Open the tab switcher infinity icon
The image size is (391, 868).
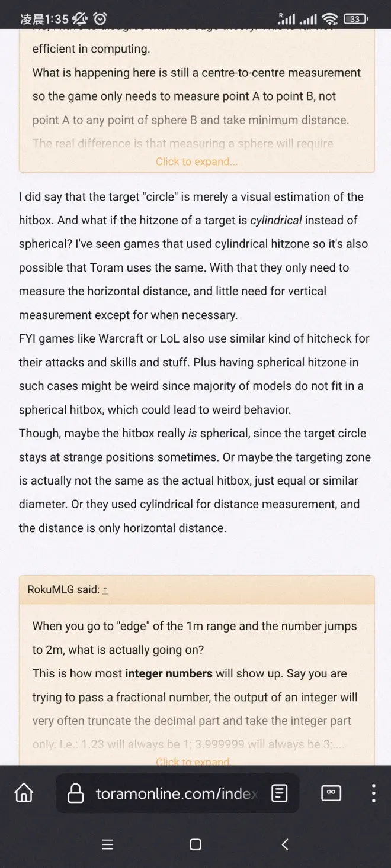tap(331, 793)
